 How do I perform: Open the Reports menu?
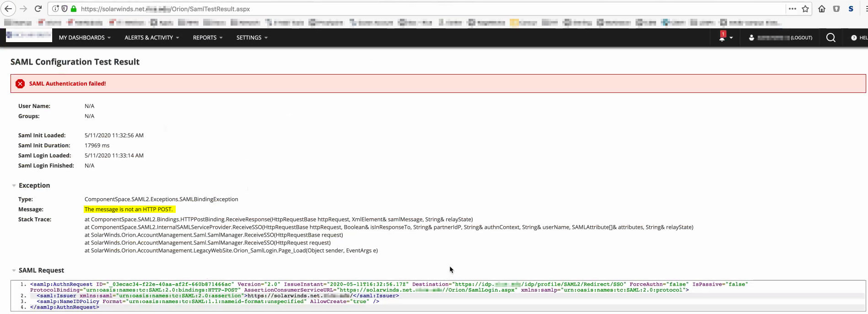click(x=208, y=38)
